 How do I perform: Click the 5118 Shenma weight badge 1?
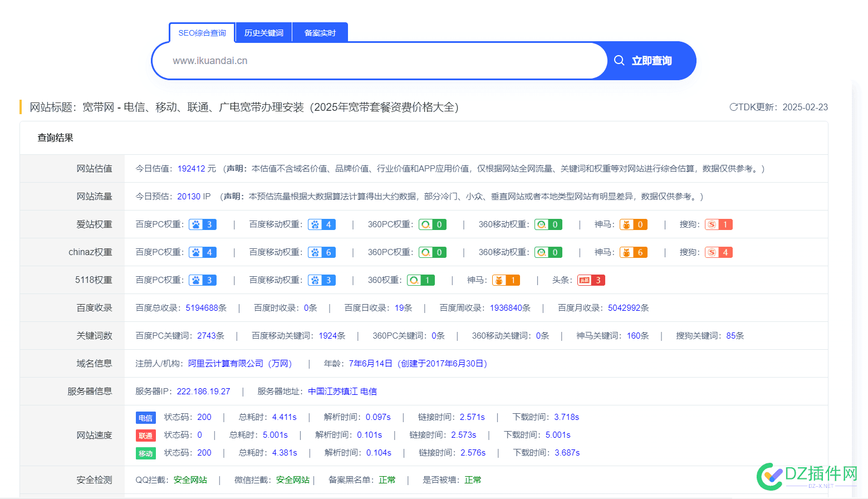click(506, 280)
